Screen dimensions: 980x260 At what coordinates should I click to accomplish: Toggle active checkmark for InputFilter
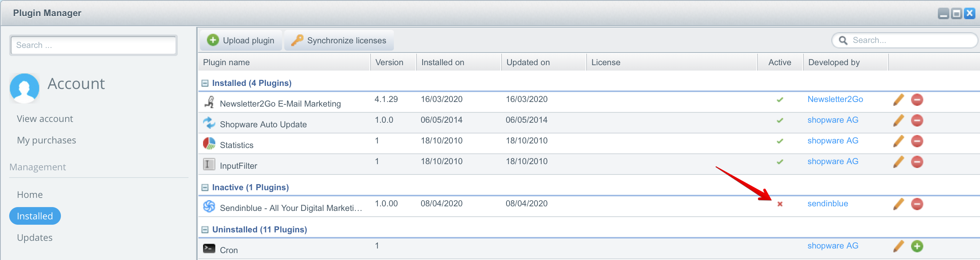tap(780, 162)
